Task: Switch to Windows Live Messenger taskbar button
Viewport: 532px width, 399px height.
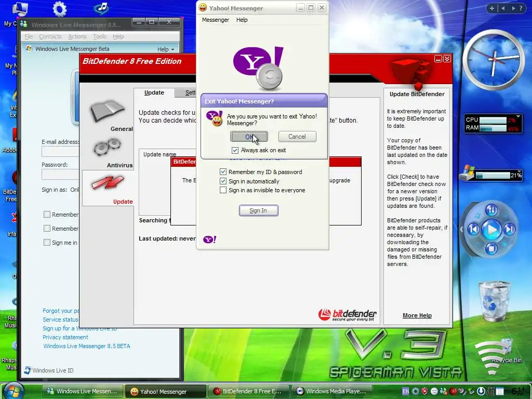Action: point(82,391)
